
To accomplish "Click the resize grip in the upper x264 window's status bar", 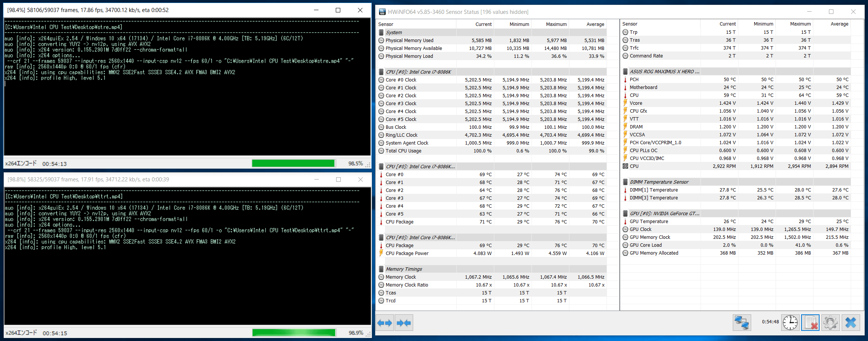I will point(368,165).
